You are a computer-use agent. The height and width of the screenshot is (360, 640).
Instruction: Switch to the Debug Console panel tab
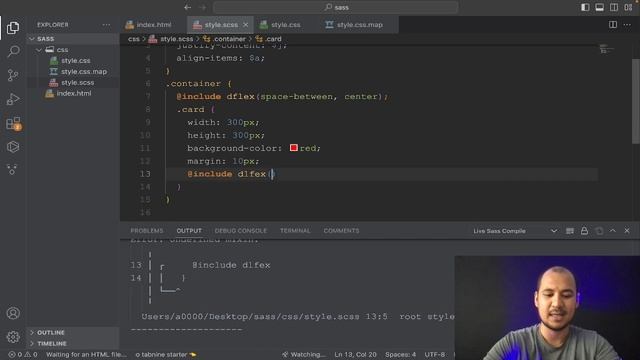click(x=240, y=231)
